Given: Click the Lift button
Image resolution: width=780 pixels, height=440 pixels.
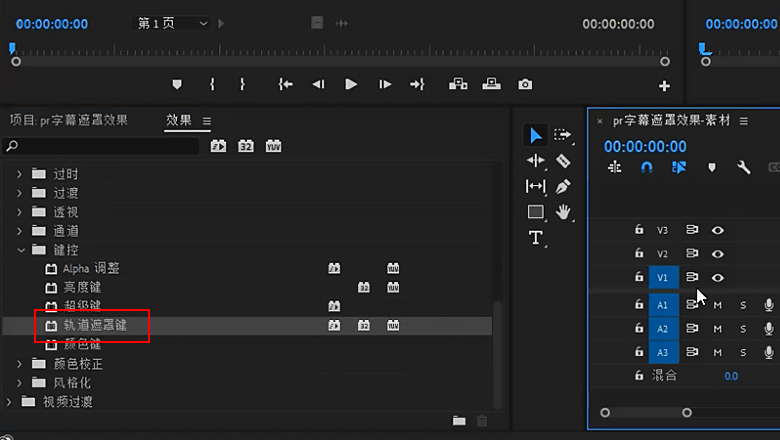Looking at the screenshot, I should tap(458, 84).
